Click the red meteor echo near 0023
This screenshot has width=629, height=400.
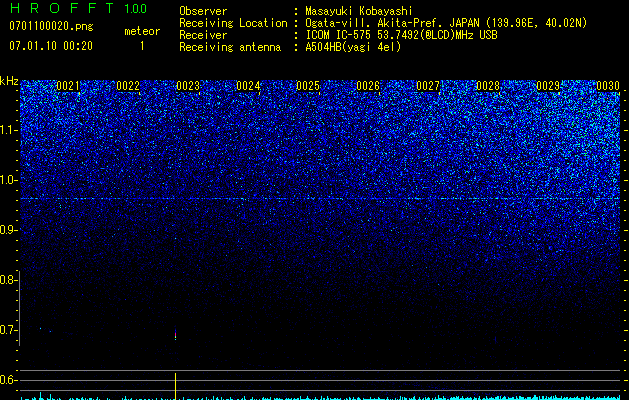(175, 334)
